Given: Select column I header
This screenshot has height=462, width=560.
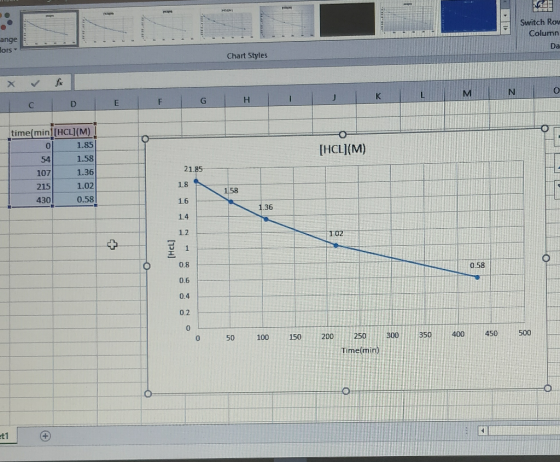Looking at the screenshot, I should (x=290, y=99).
